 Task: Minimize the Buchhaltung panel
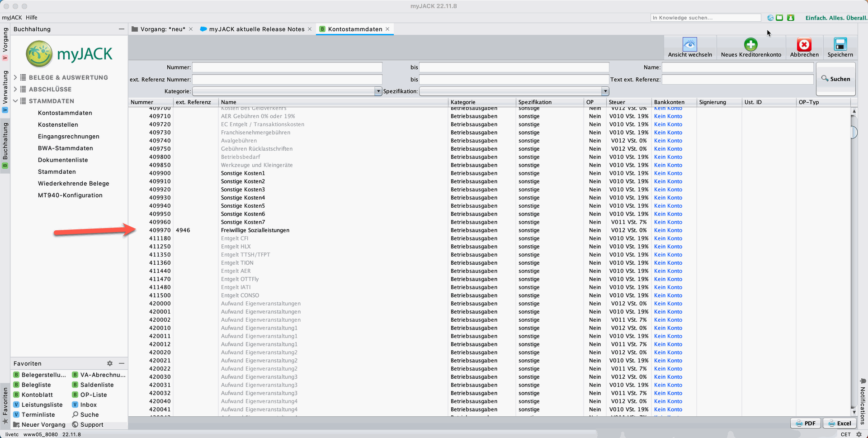121,29
